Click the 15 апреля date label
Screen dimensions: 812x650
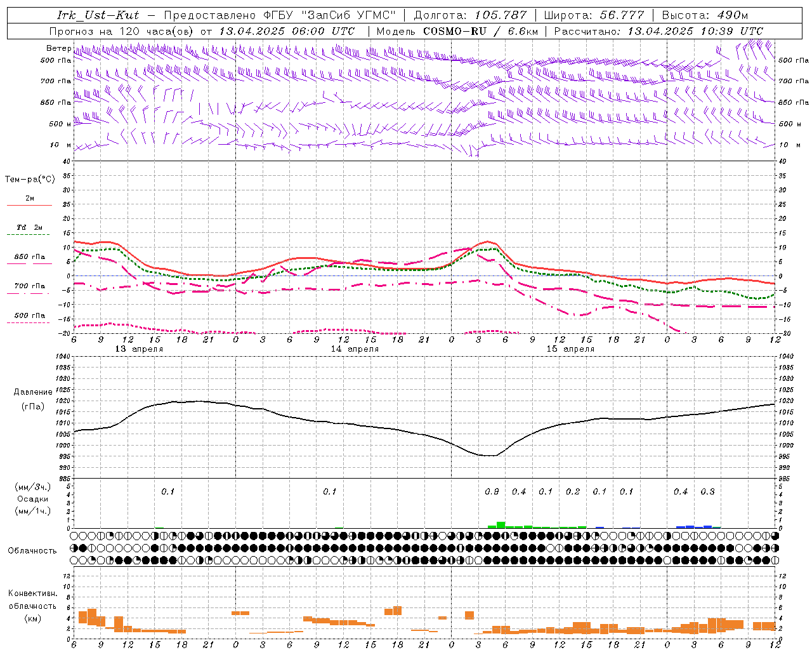pos(570,349)
